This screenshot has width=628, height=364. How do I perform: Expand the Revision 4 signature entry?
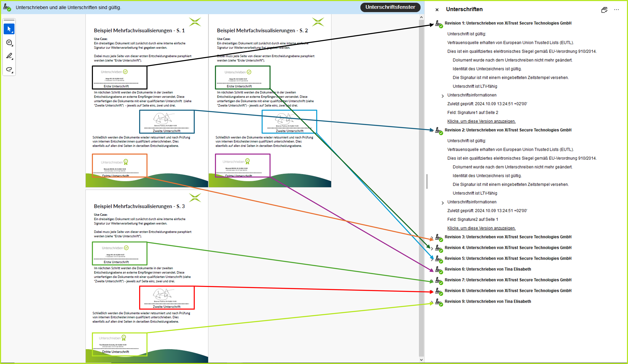[x=432, y=248]
